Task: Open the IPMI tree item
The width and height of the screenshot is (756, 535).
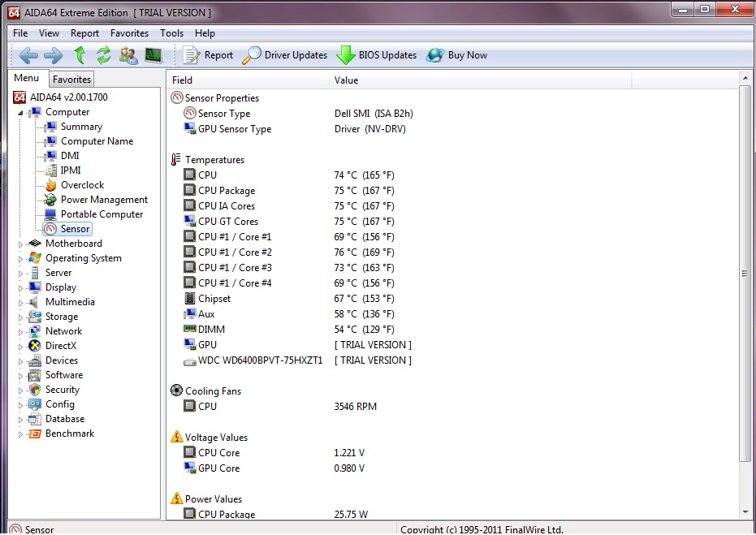Action: pos(71,170)
